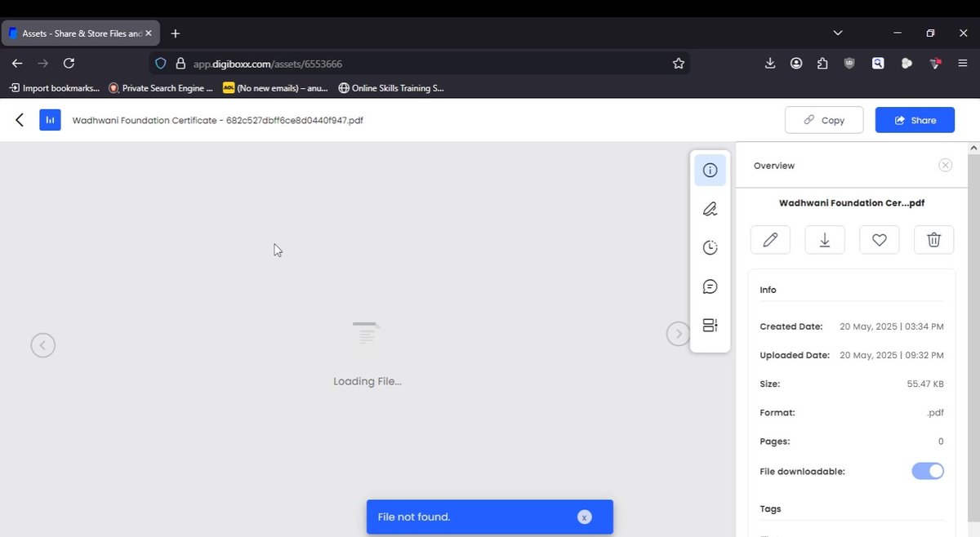This screenshot has height=537, width=980.
Task: Close the Assets browser tab
Action: 149,33
